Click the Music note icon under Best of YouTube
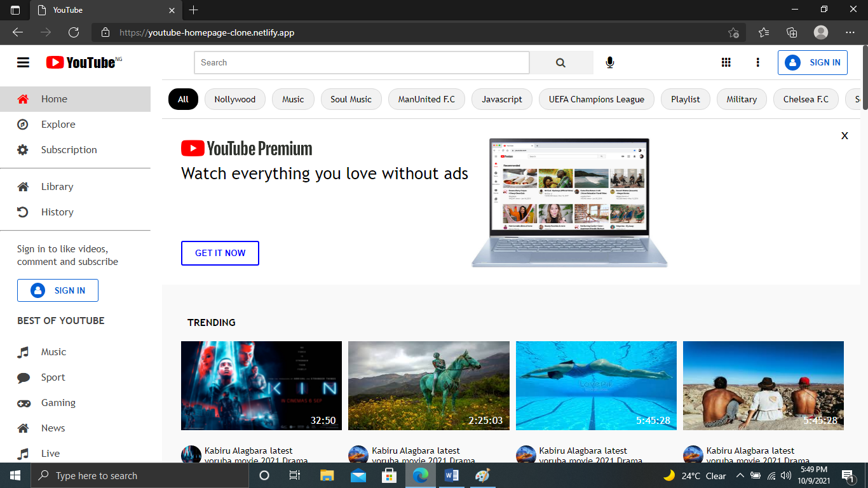This screenshot has height=488, width=868. 23,352
